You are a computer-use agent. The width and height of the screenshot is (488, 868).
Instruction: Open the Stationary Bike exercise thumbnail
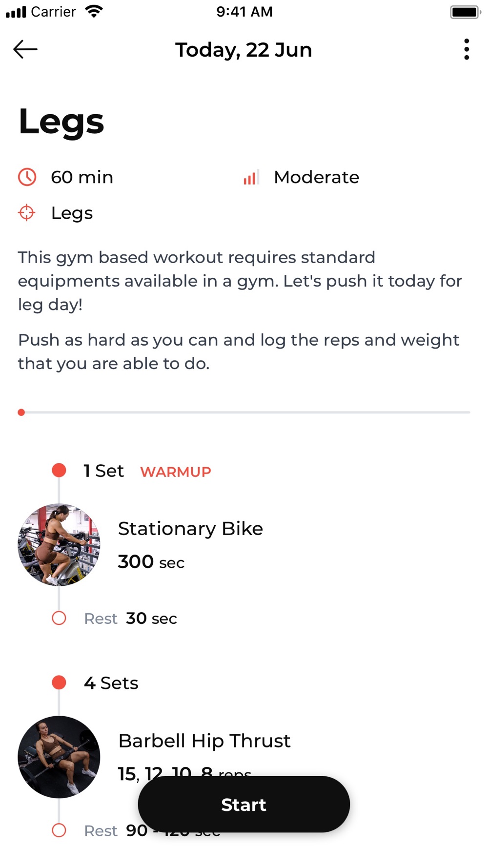coord(59,545)
